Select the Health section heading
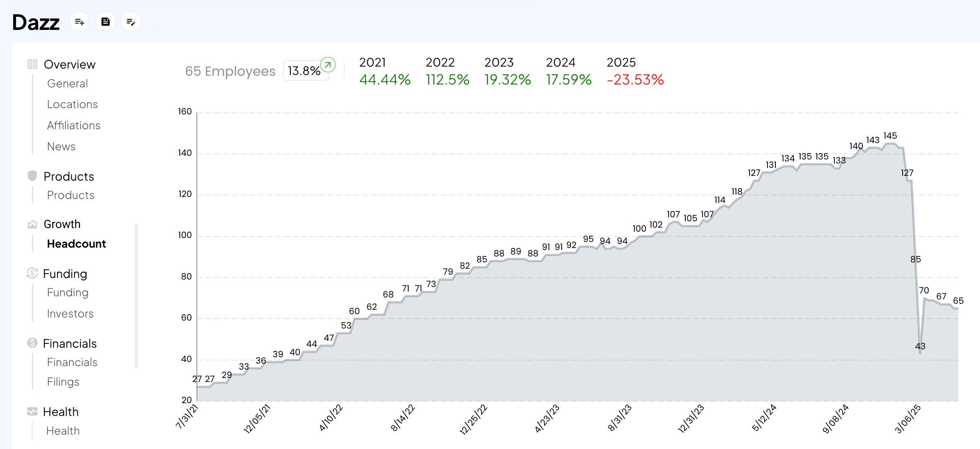This screenshot has width=980, height=449. click(x=61, y=412)
